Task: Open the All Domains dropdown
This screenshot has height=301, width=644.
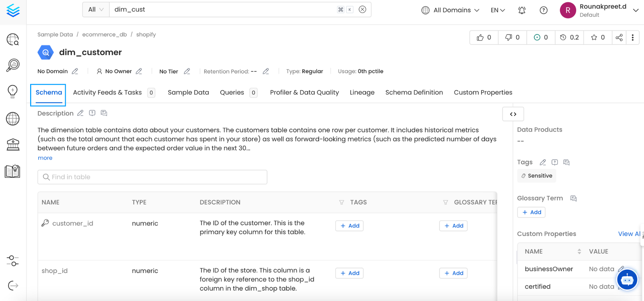Action: 450,10
